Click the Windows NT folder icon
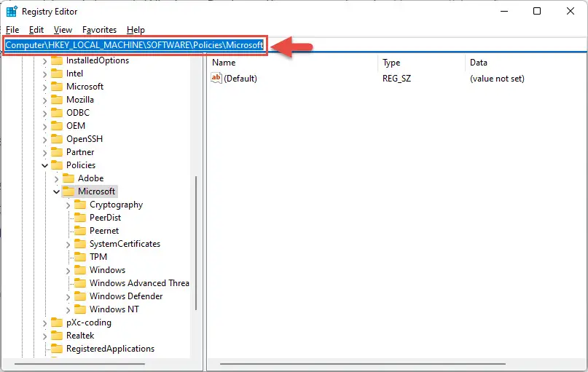This screenshot has width=588, height=372. tap(80, 309)
